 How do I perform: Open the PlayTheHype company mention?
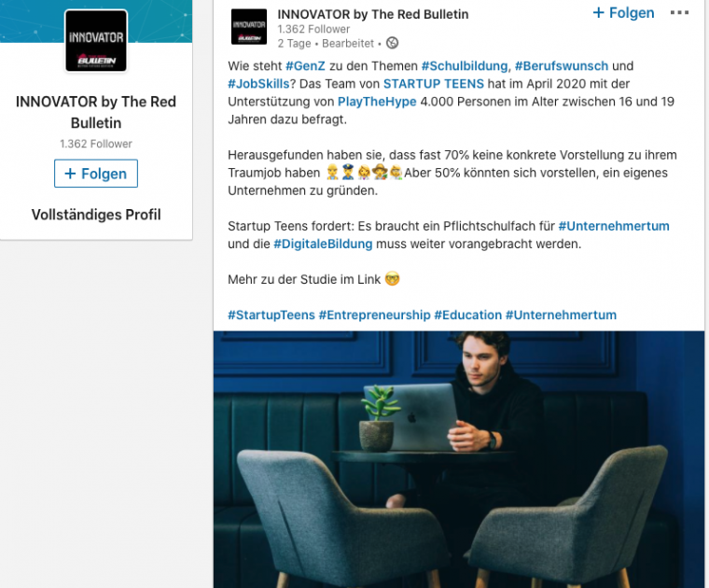click(x=377, y=102)
